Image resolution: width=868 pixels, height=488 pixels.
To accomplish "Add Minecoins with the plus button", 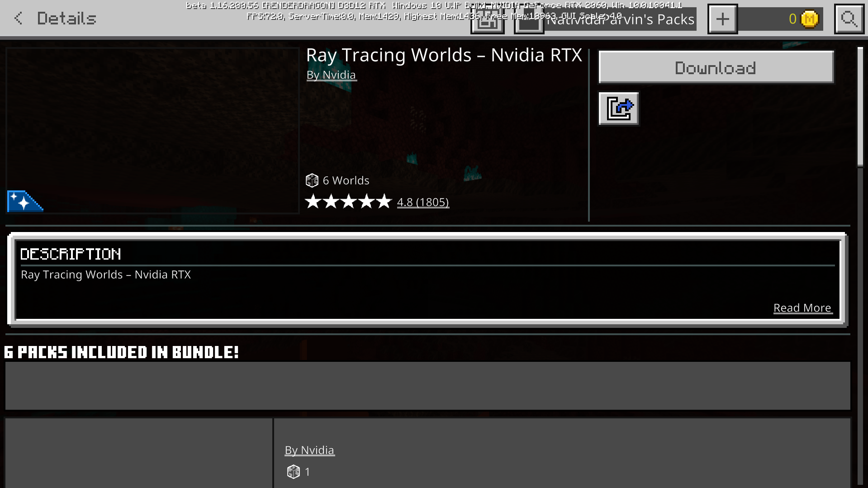I will click(722, 19).
